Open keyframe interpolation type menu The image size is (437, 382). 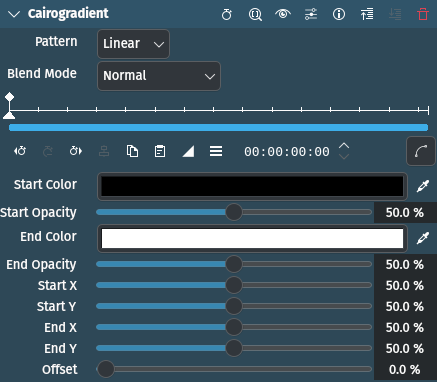188,151
